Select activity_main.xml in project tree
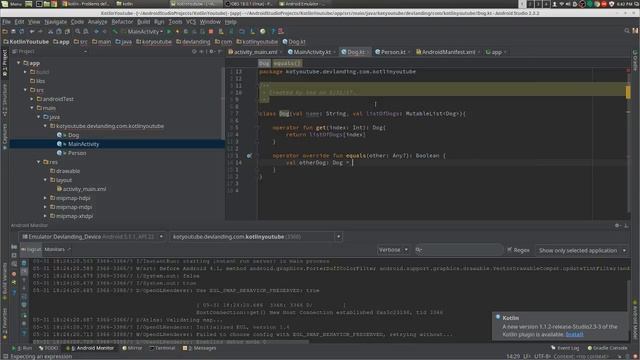 (x=84, y=189)
